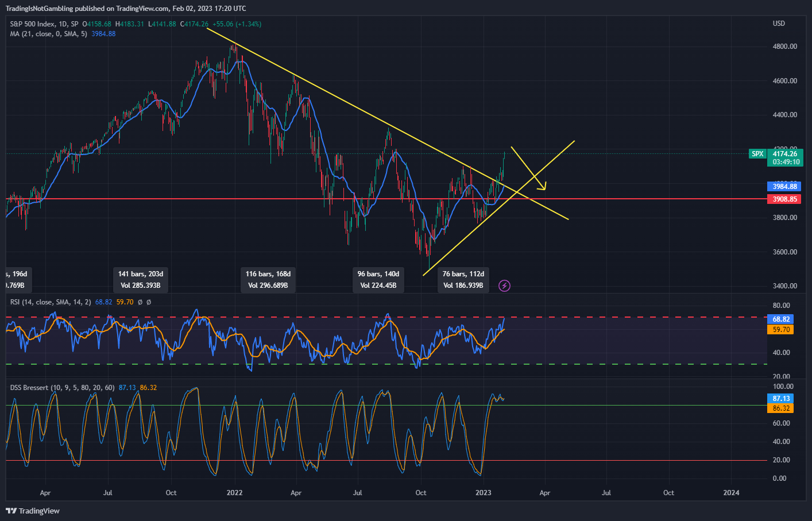Click the 96 bars, 140d info box
This screenshot has height=521, width=812.
point(378,280)
